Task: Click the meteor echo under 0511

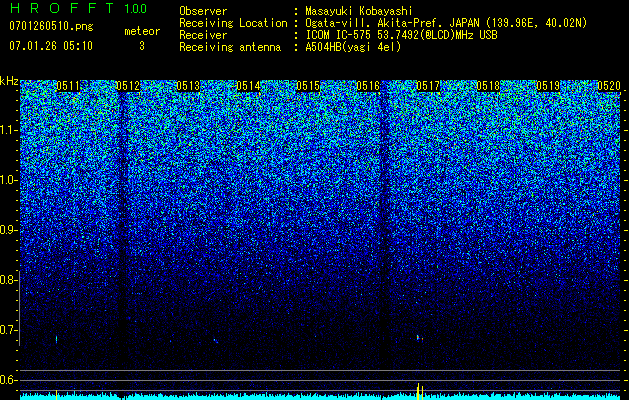Action: 57,339
